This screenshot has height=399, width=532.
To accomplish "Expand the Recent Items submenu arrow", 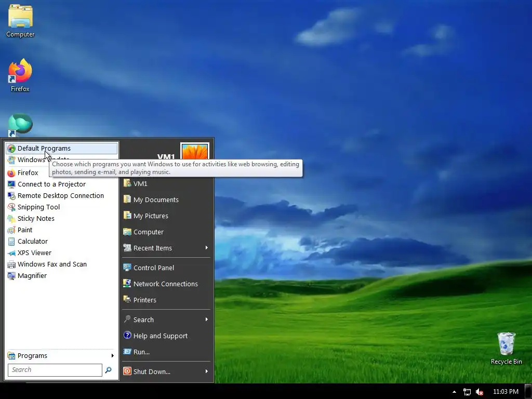I will 206,248.
